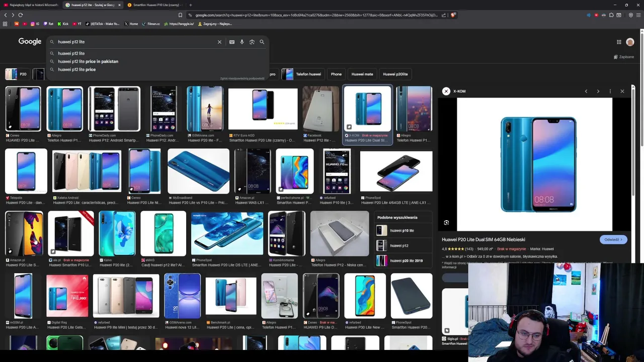Go back in browser history
This screenshot has width=644, height=362.
(x=6, y=15)
